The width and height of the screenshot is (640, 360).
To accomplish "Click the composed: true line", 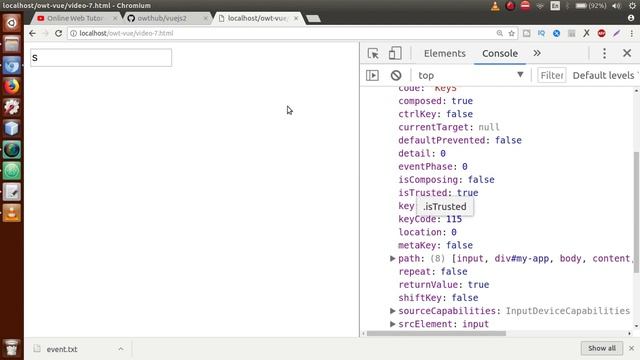I will (x=435, y=101).
